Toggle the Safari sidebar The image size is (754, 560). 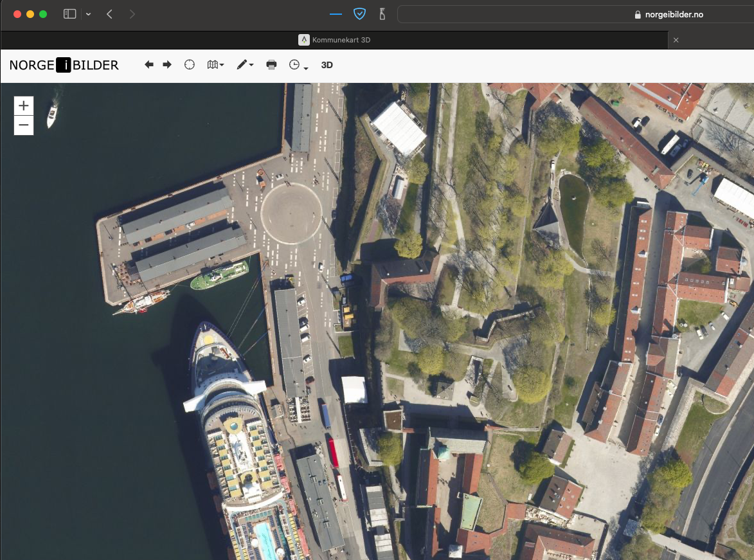(69, 14)
